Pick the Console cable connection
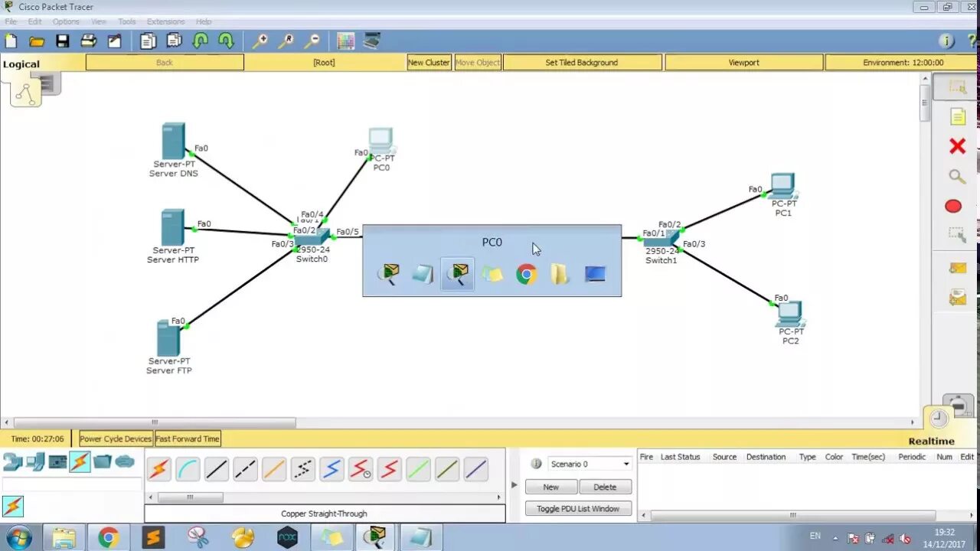980x551 pixels. pyautogui.click(x=188, y=469)
